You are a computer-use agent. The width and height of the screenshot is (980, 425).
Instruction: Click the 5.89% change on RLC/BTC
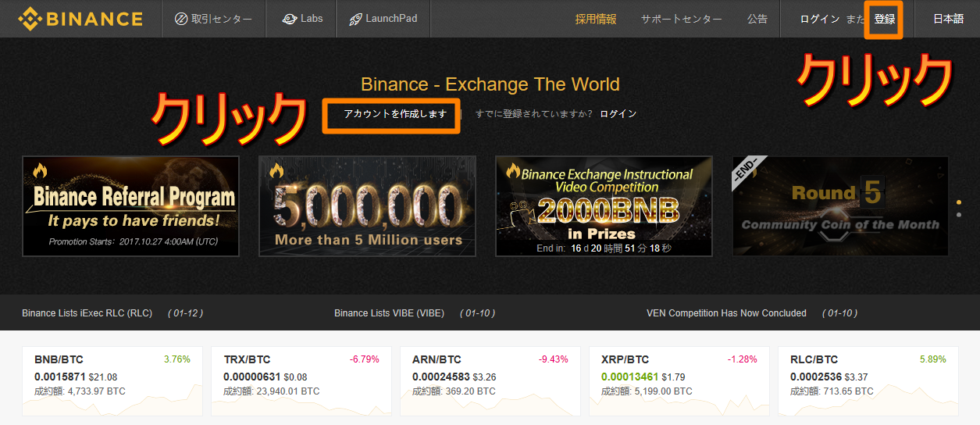[933, 359]
